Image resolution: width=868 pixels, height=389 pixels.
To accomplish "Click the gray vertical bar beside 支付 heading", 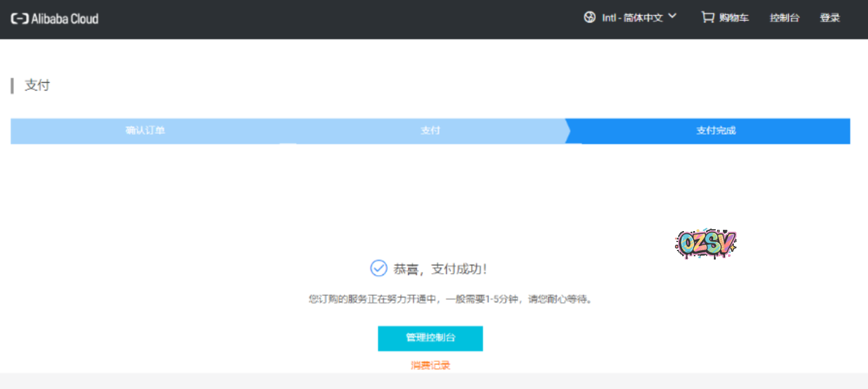I will point(12,86).
